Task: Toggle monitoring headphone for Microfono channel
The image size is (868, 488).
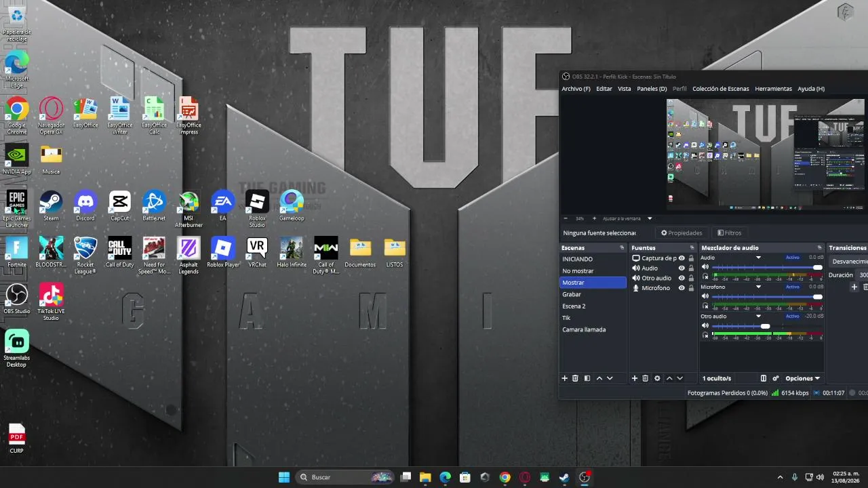Action: pos(705,306)
